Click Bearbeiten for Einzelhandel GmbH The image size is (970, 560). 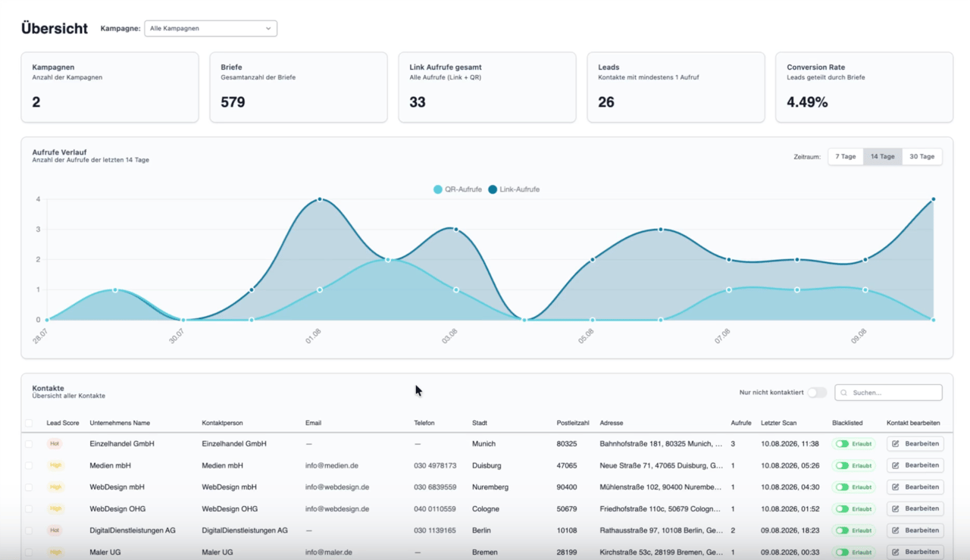(x=915, y=443)
